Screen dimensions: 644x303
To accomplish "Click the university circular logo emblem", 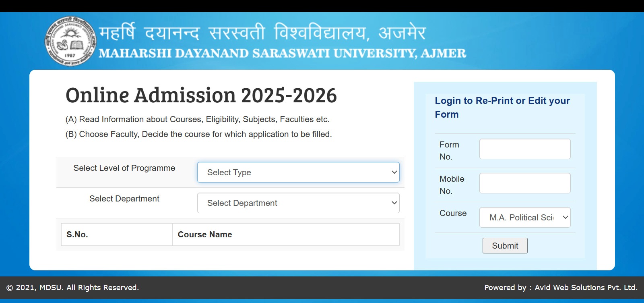I will [x=70, y=41].
